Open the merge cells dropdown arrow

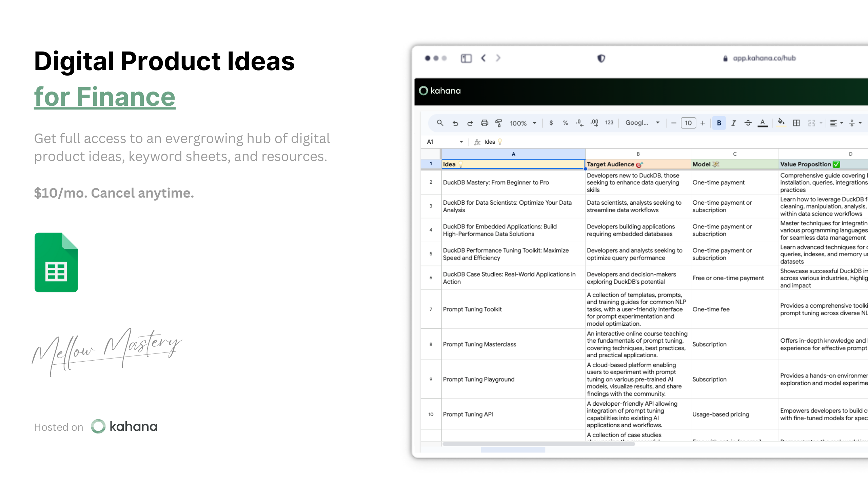click(x=821, y=123)
